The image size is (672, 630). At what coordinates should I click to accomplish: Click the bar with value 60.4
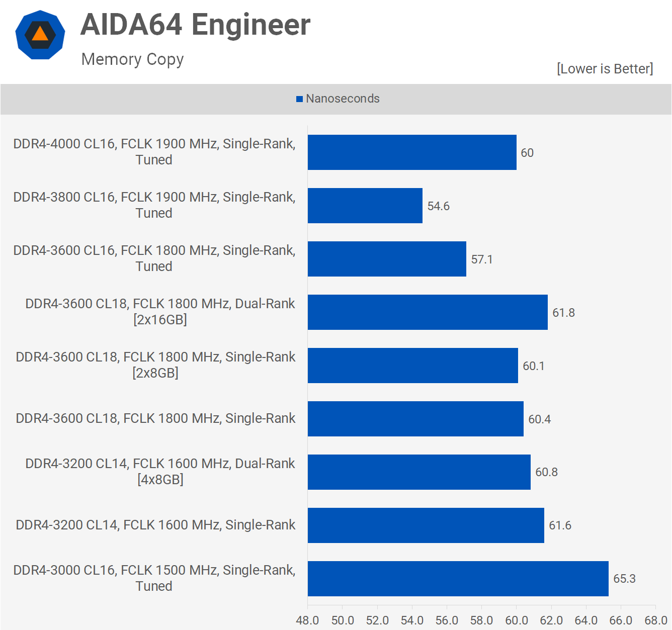[415, 419]
